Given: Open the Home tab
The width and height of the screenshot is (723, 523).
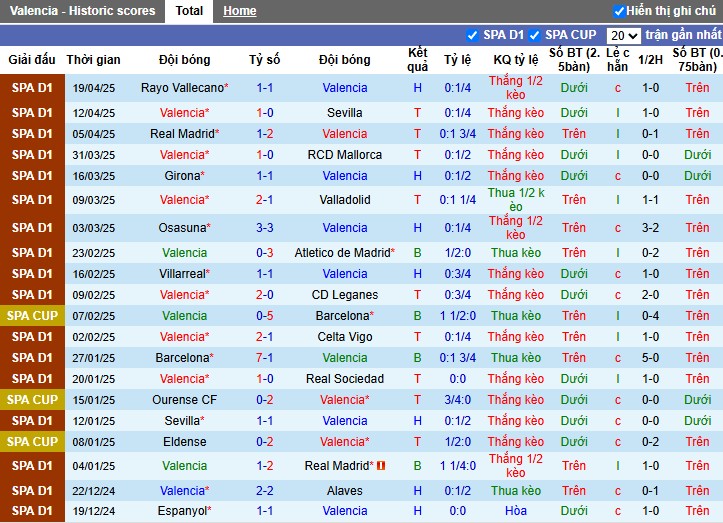Looking at the screenshot, I should click(x=239, y=11).
